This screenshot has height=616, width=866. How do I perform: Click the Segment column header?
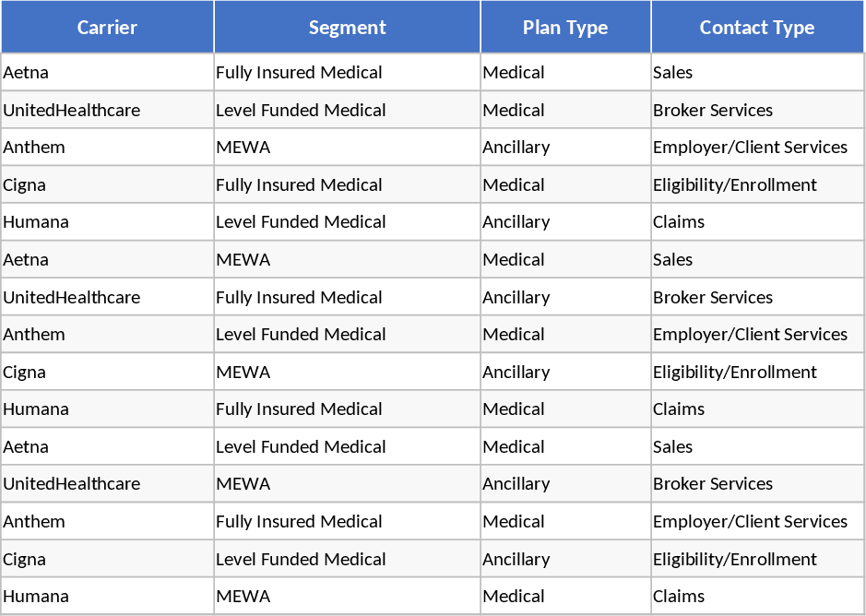click(x=347, y=28)
